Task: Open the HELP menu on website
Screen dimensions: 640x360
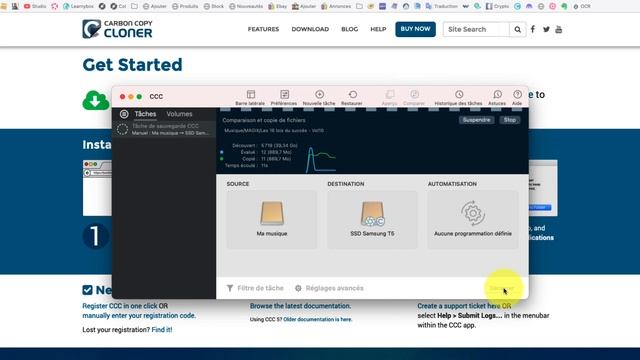Action: (x=378, y=29)
